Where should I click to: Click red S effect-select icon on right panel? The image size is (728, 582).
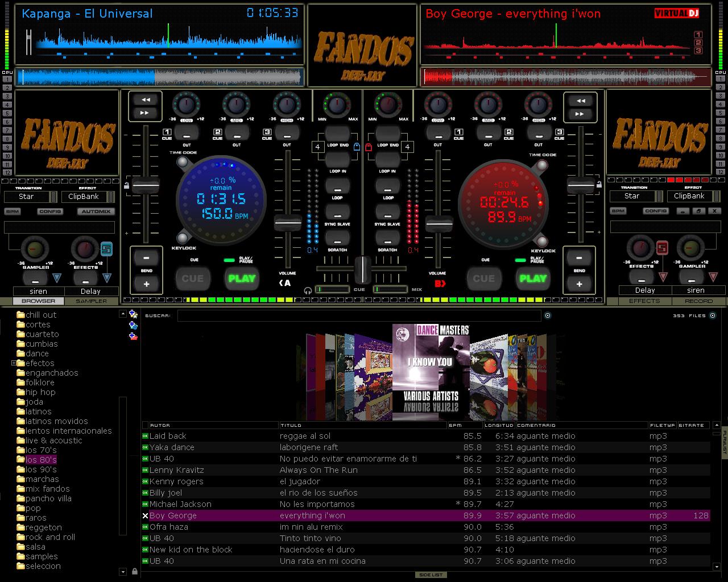click(x=662, y=248)
